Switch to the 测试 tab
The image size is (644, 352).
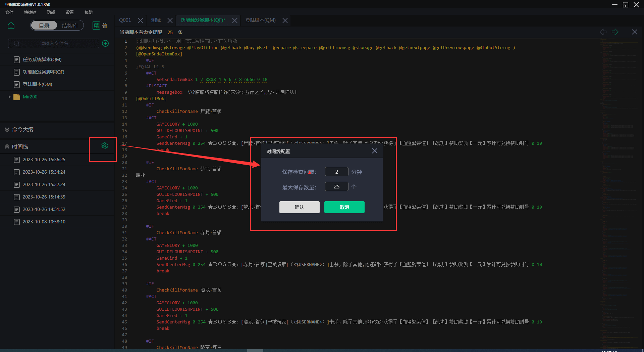(156, 20)
